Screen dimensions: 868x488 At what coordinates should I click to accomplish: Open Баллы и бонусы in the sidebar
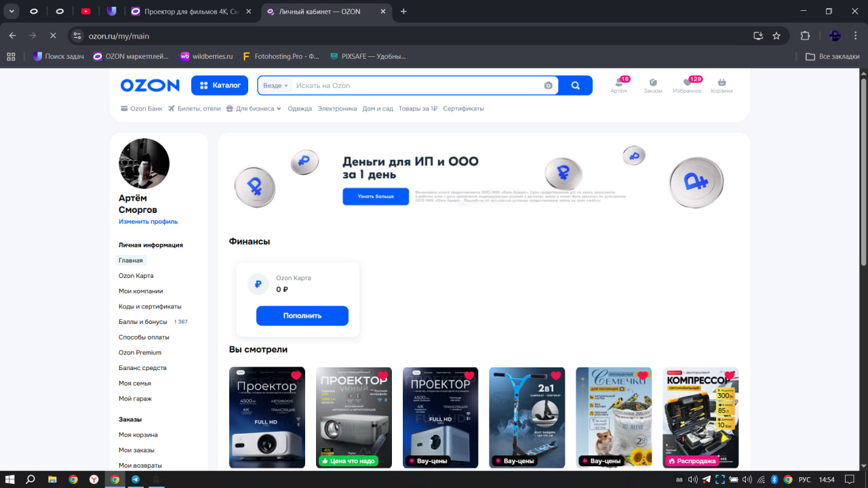[x=143, y=322]
